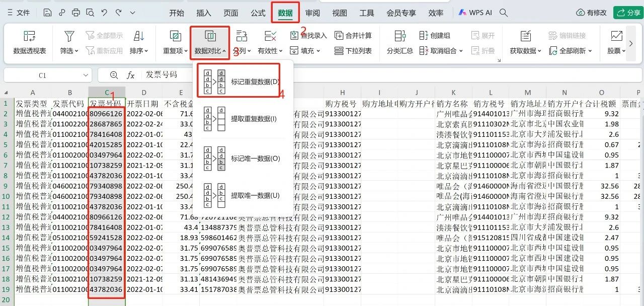This screenshot has width=644, height=306.
Task: Open the 数据透视表 pivot table tool
Action: (x=30, y=42)
